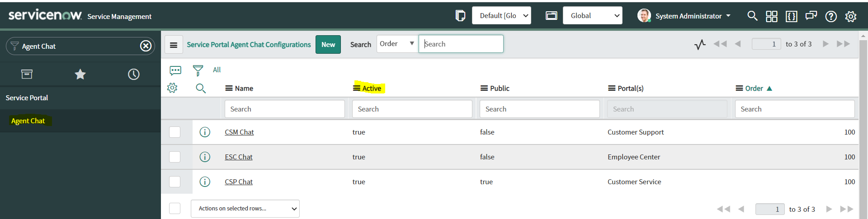Open the Global application scope dropdown

pyautogui.click(x=592, y=16)
